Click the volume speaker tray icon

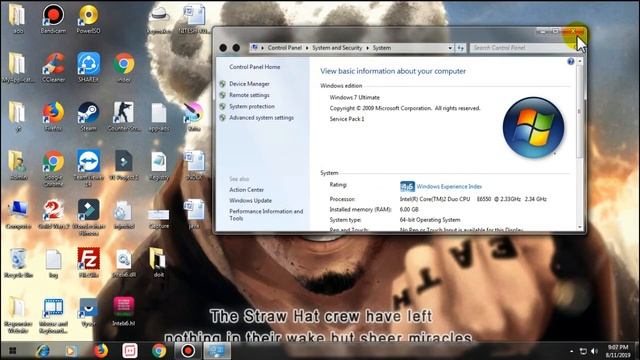(x=594, y=351)
